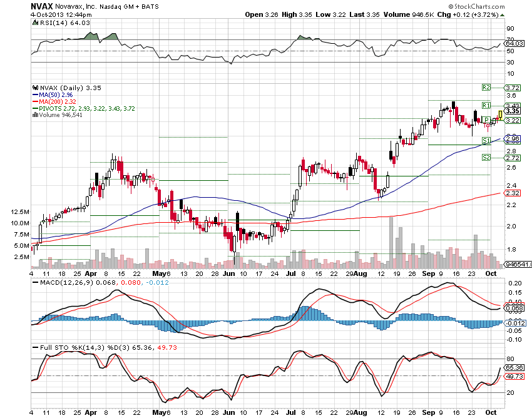Click the 2.5M volume axis label
This screenshot has height=418, width=532.
pos(22,257)
